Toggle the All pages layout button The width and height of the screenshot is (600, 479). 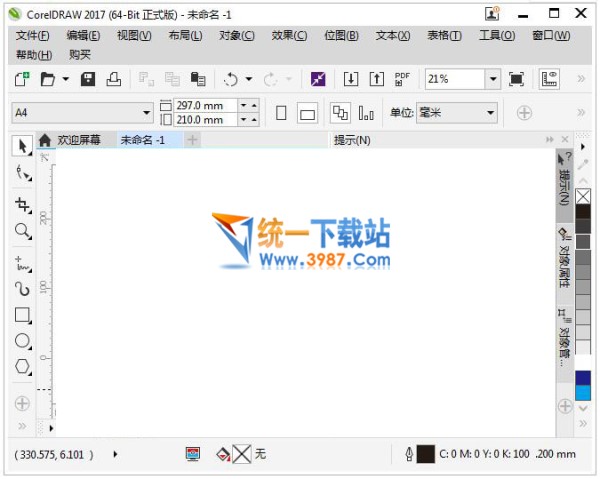[340, 113]
